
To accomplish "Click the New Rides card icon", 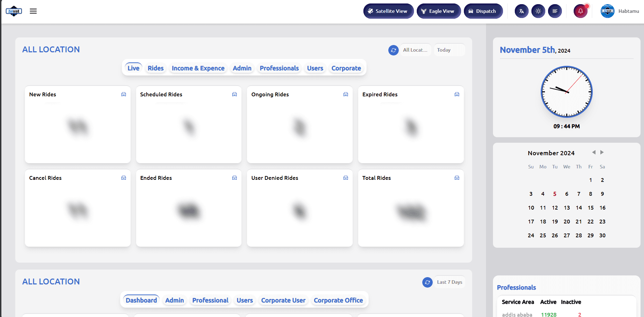I will tap(124, 94).
